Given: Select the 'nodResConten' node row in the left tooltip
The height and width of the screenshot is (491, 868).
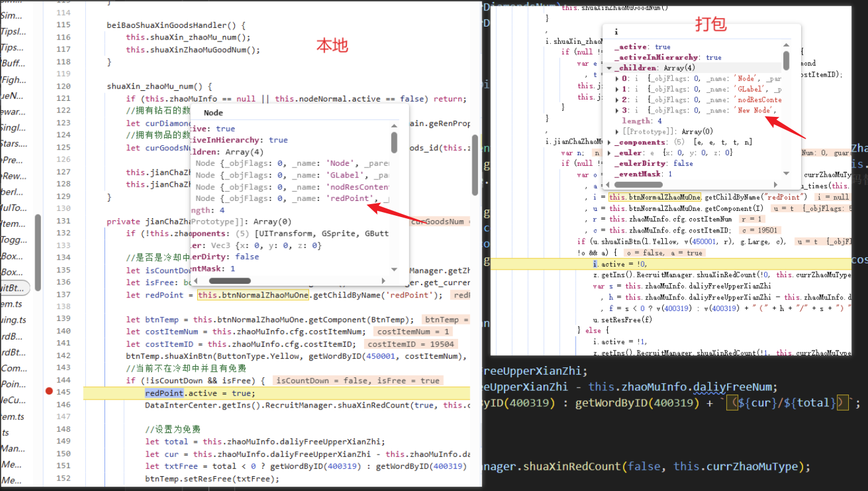Looking at the screenshot, I should click(x=290, y=187).
